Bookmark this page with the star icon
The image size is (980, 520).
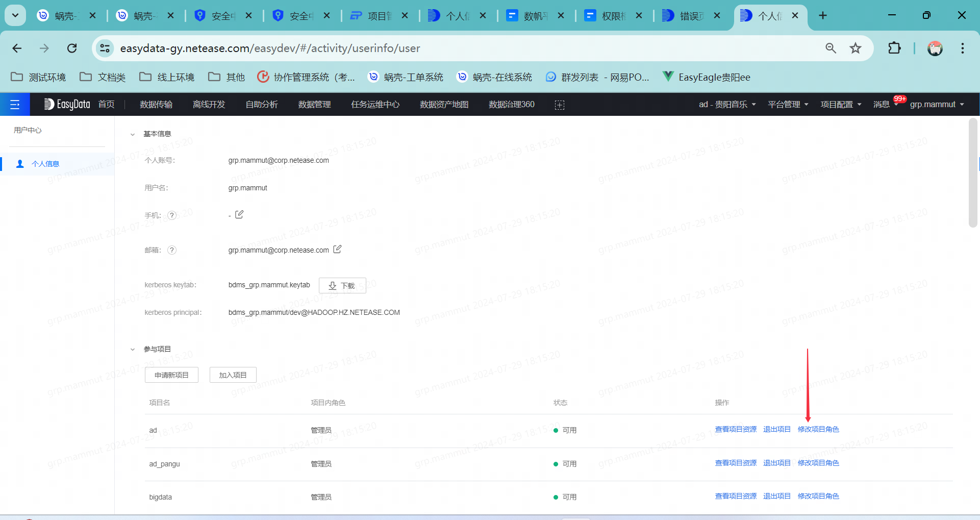856,48
